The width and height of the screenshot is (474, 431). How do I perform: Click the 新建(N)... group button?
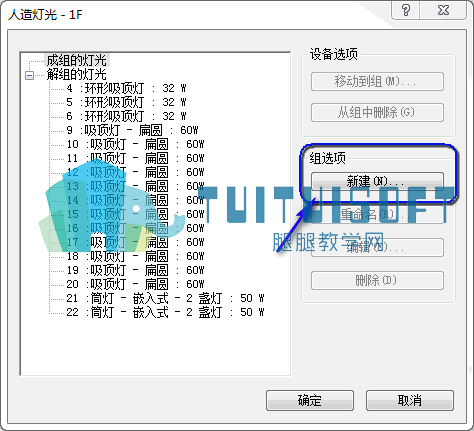coord(377,181)
